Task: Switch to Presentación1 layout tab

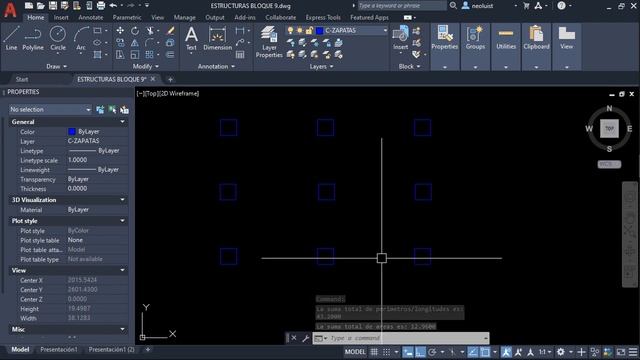Action: (59, 349)
